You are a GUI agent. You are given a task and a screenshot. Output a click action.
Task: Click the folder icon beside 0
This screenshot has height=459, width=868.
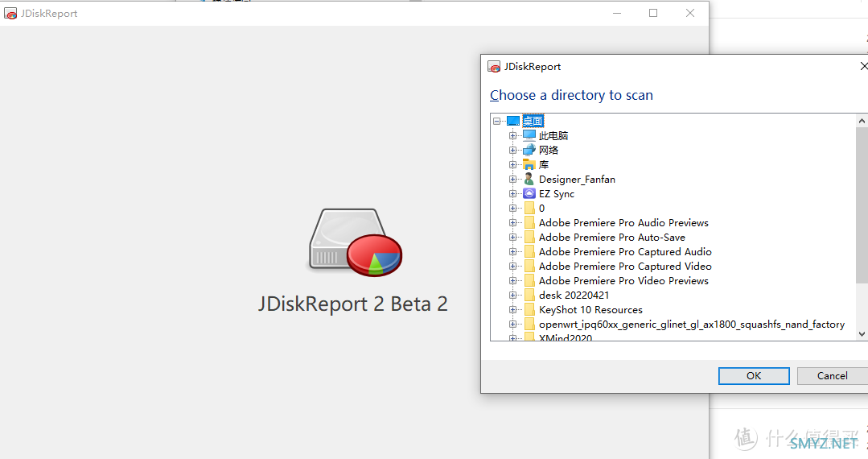pyautogui.click(x=529, y=208)
